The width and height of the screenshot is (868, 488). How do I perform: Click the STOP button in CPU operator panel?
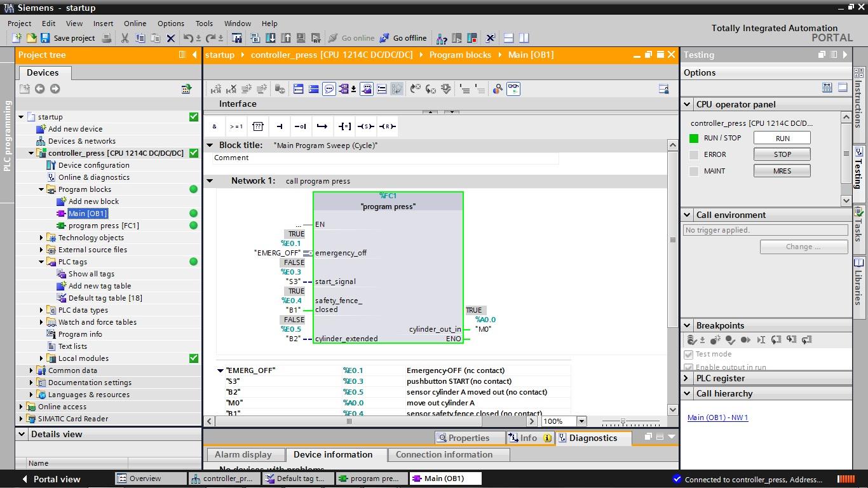coord(782,154)
